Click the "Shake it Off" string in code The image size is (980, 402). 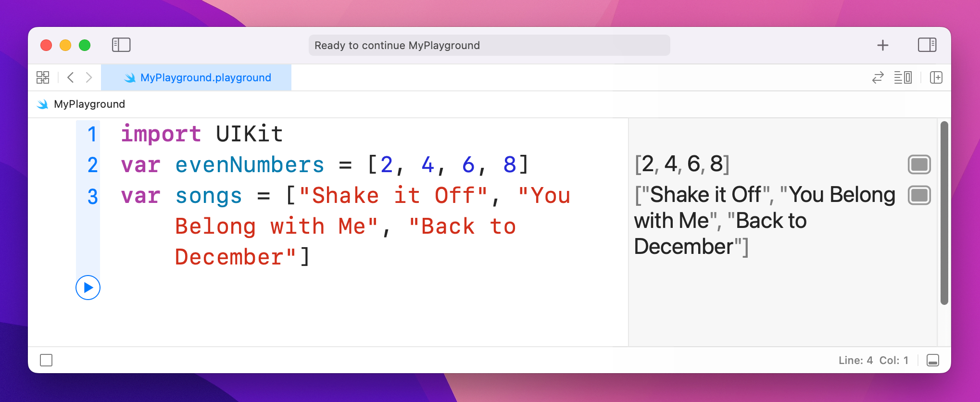point(393,196)
